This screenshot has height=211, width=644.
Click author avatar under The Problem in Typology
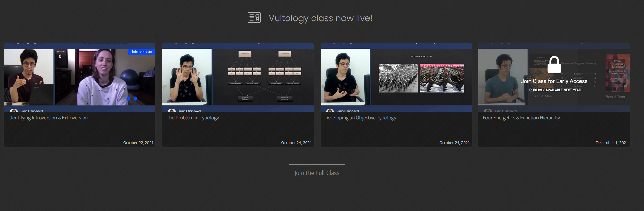tap(172, 111)
